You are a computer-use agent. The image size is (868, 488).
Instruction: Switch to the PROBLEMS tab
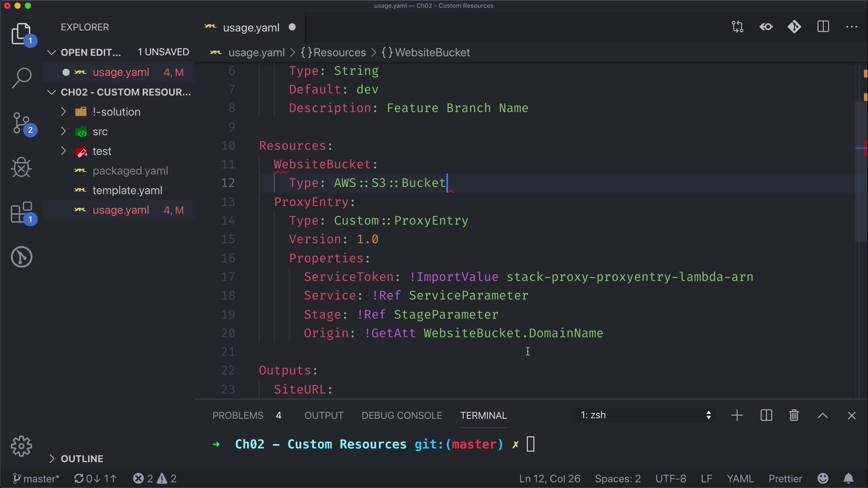[238, 415]
